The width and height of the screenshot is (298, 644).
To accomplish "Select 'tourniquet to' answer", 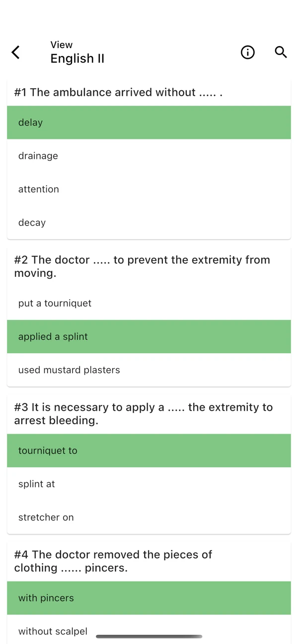I will [149, 451].
